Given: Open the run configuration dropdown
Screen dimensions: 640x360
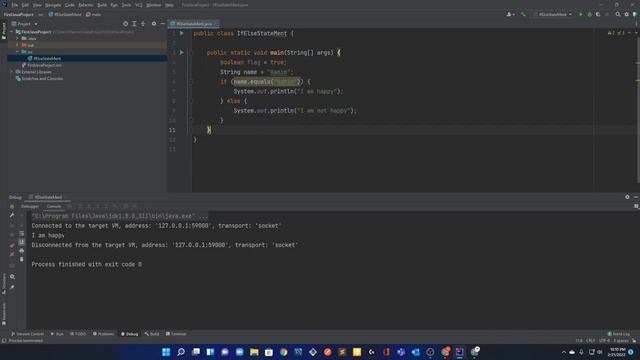Looking at the screenshot, I should click(x=553, y=14).
